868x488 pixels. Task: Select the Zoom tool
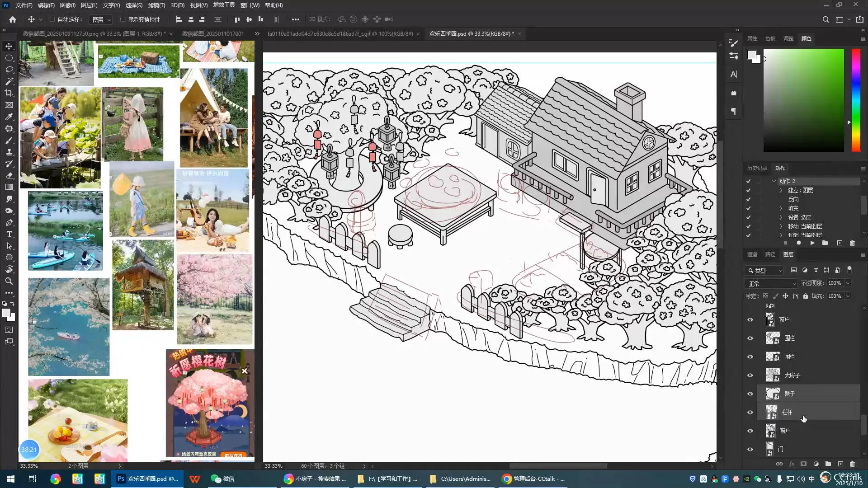(9, 281)
